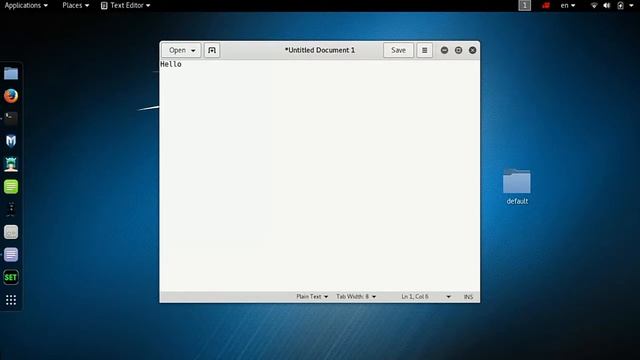Expand the system menu arrow at top right
This screenshot has width=640, height=360.
point(631,6)
